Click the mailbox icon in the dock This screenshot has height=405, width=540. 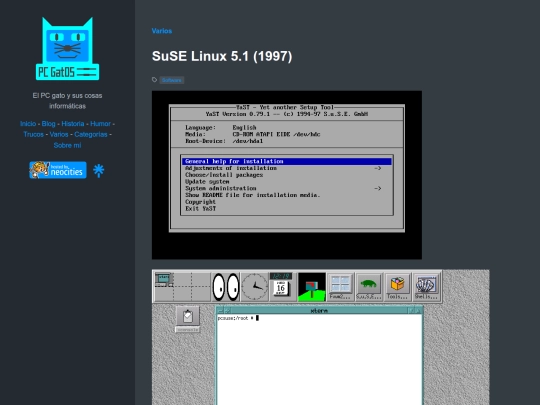[x=312, y=287]
